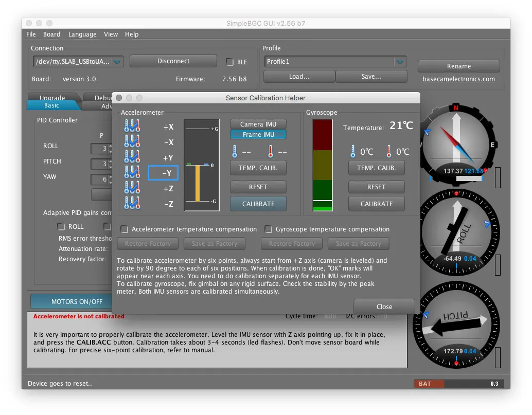Open the basecamelectronics.com link
Viewport: 532px width, 415px height.
(x=458, y=79)
